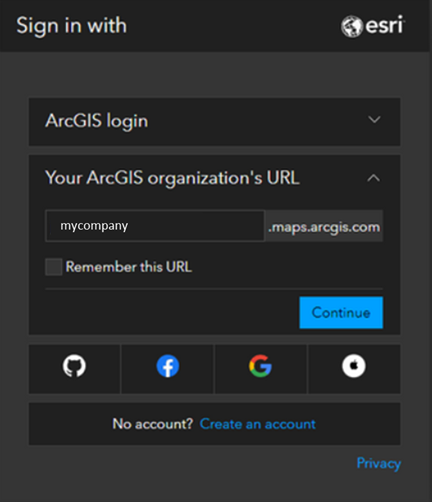Screen dimensions: 432x502
Task: Click the Remember this URL label
Action: pos(129,267)
